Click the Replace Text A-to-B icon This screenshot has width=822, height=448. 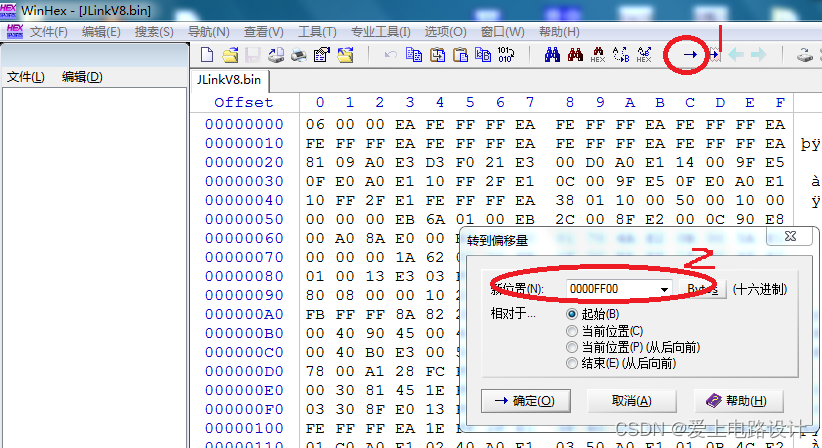click(621, 54)
